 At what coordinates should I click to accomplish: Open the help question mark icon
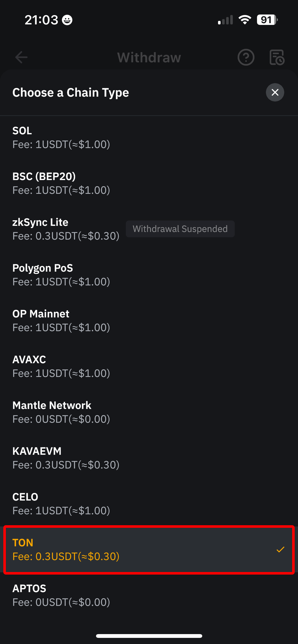coord(246,57)
